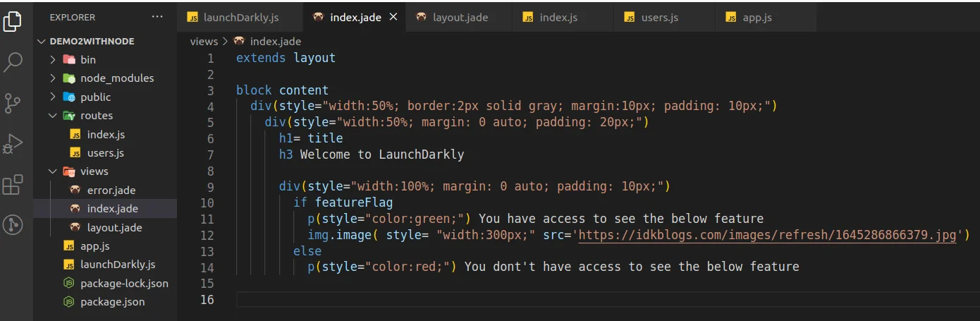980x321 pixels.
Task: Open the Explorer view in activity bar
Action: coord(13,21)
